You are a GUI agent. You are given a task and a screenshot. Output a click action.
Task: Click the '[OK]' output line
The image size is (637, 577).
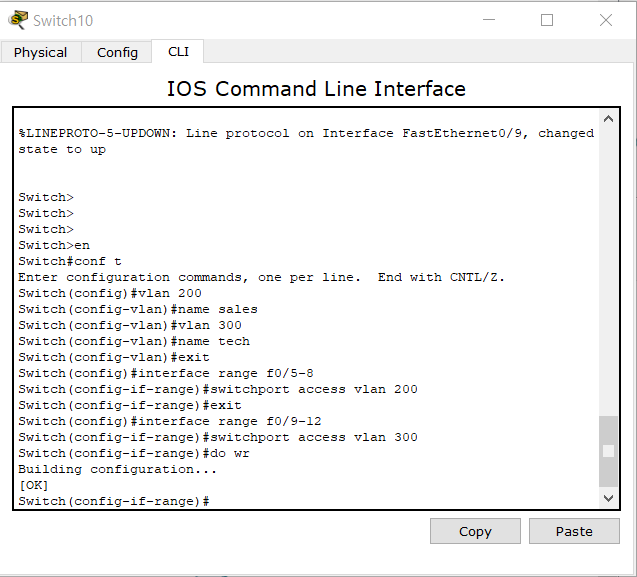pos(33,485)
